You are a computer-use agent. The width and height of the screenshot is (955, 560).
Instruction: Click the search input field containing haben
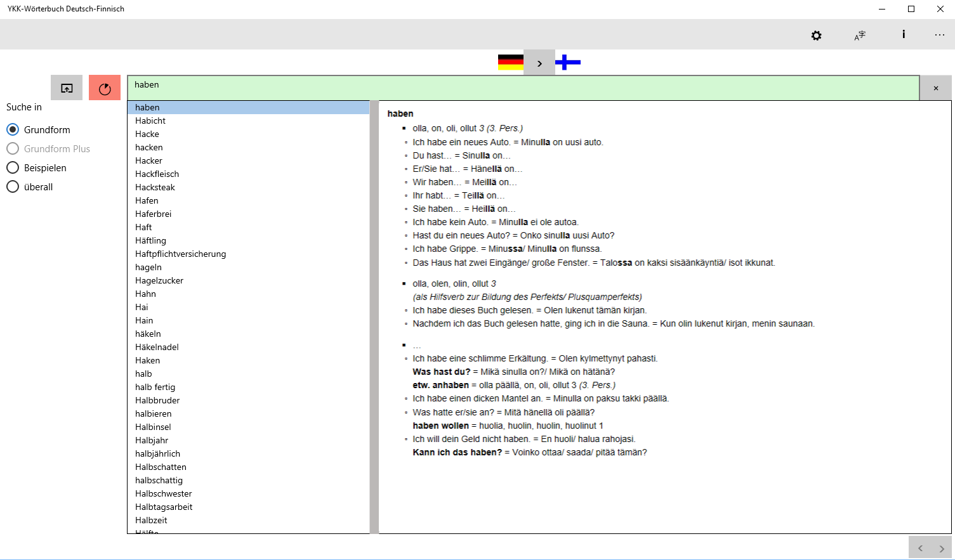(x=523, y=88)
